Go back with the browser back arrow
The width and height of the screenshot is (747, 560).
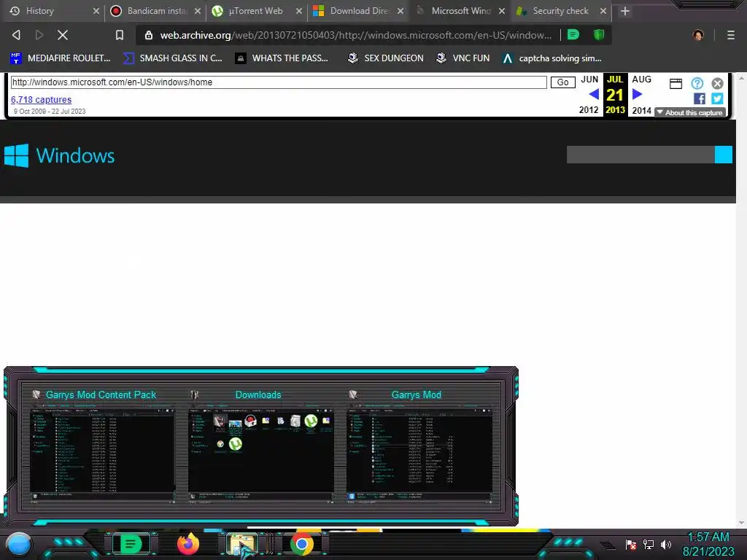tap(16, 35)
